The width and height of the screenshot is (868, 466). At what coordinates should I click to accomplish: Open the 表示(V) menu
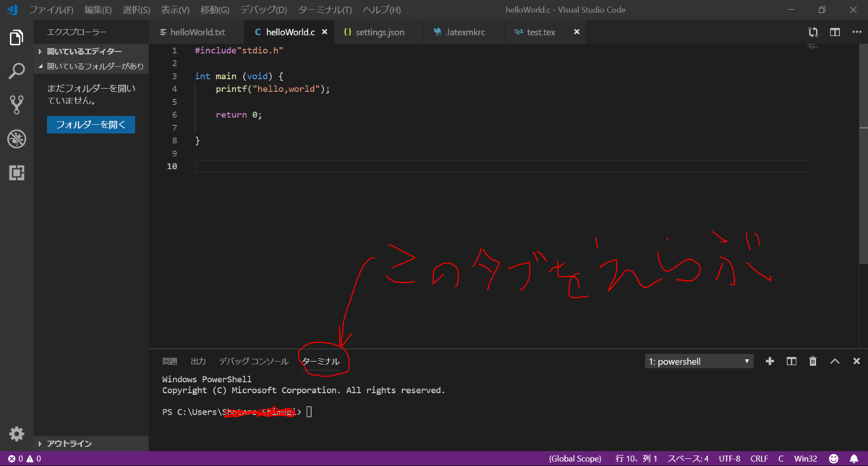click(x=175, y=10)
